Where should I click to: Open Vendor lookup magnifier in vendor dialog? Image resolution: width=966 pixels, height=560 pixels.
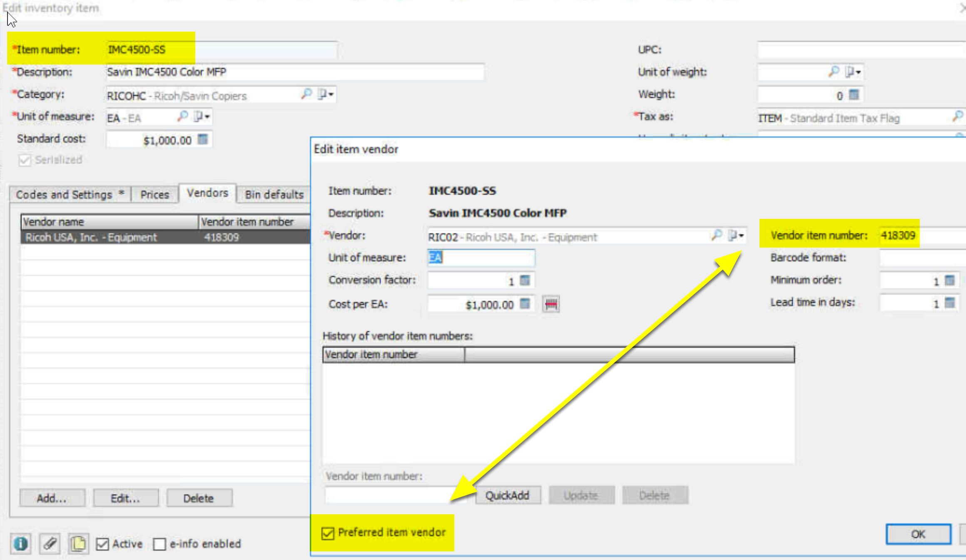[717, 235]
